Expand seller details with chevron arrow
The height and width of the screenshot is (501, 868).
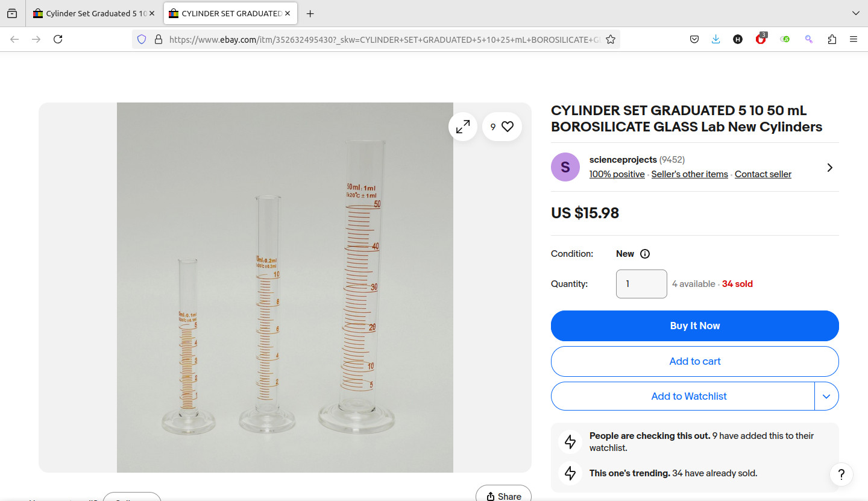tap(830, 168)
